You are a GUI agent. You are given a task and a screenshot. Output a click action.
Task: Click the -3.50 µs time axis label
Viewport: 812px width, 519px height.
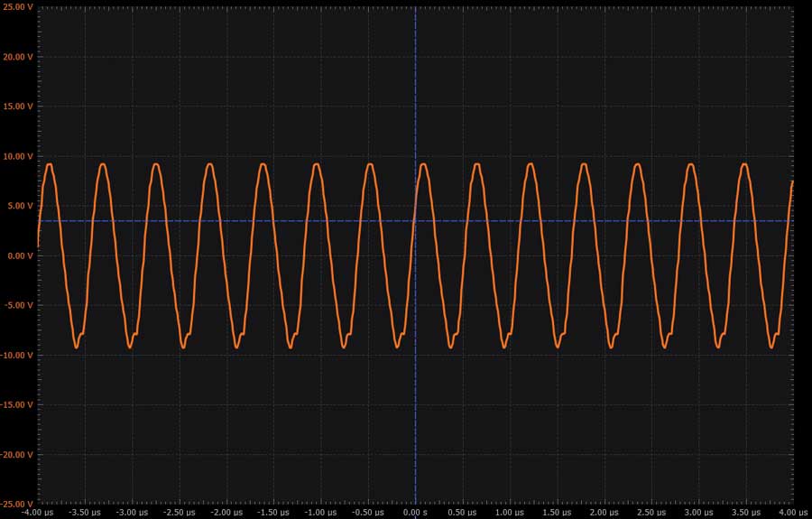coord(84,512)
